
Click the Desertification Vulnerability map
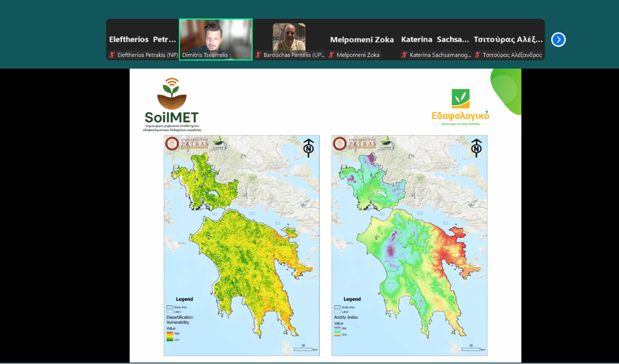click(242, 246)
